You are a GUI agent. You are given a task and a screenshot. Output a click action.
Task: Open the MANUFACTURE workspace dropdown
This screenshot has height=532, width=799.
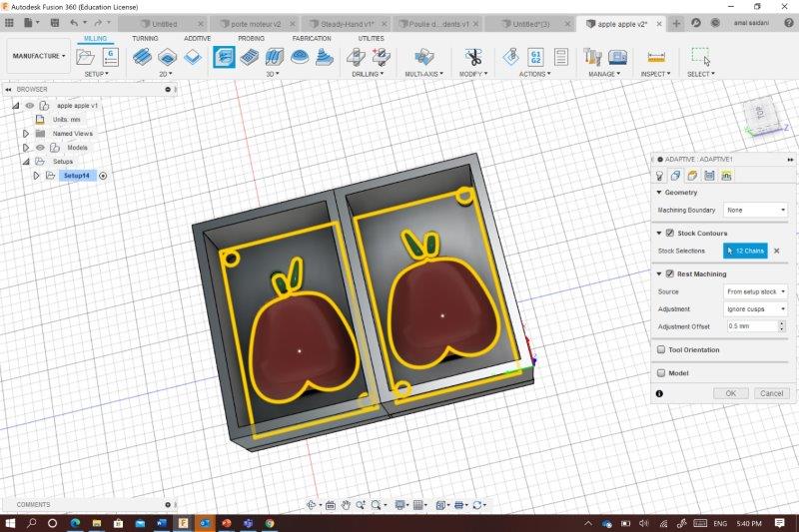(39, 56)
